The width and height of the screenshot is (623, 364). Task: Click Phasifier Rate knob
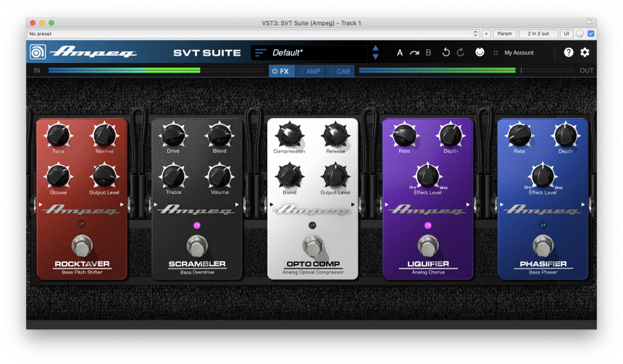pos(519,135)
